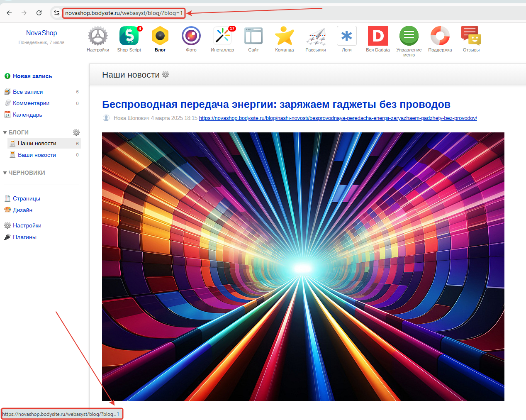Click the Нова Шопович author name
Screen dimensions: 526x420
click(131, 118)
